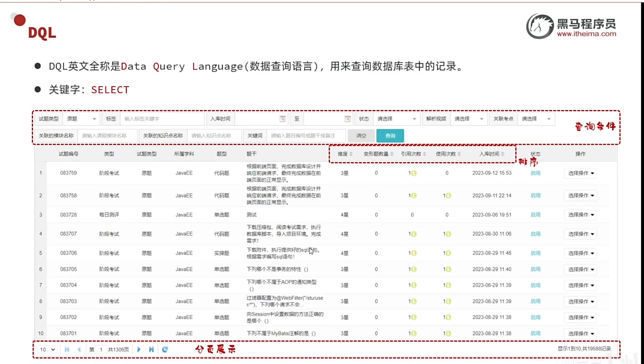Image resolution: width=644 pixels, height=364 pixels.
Task: Open calendar picker for 入库时间 start date
Action: click(x=282, y=119)
